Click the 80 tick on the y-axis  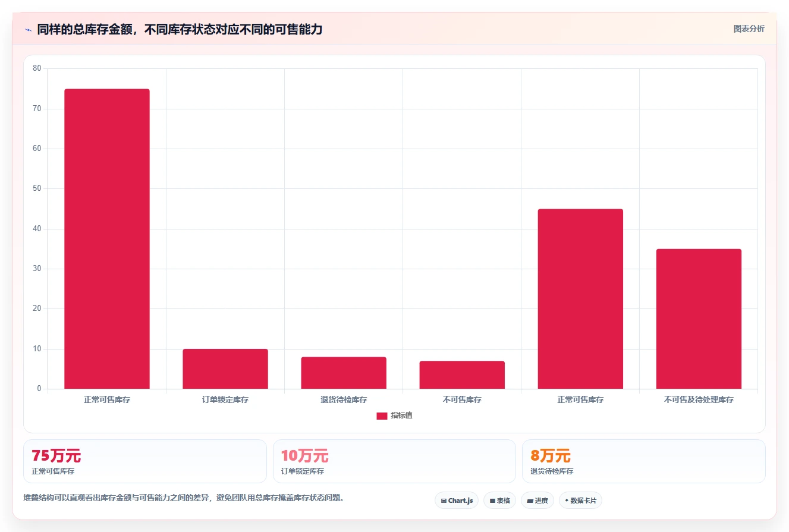[x=37, y=68]
